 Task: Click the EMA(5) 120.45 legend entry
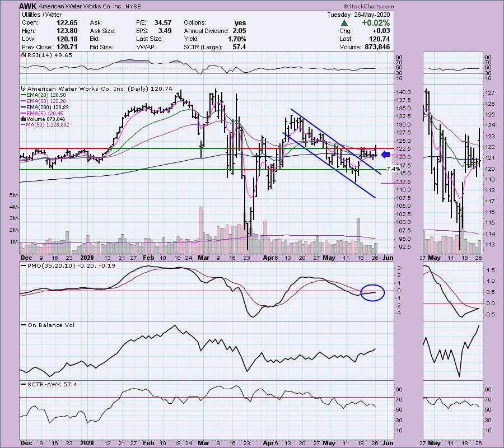[42, 114]
